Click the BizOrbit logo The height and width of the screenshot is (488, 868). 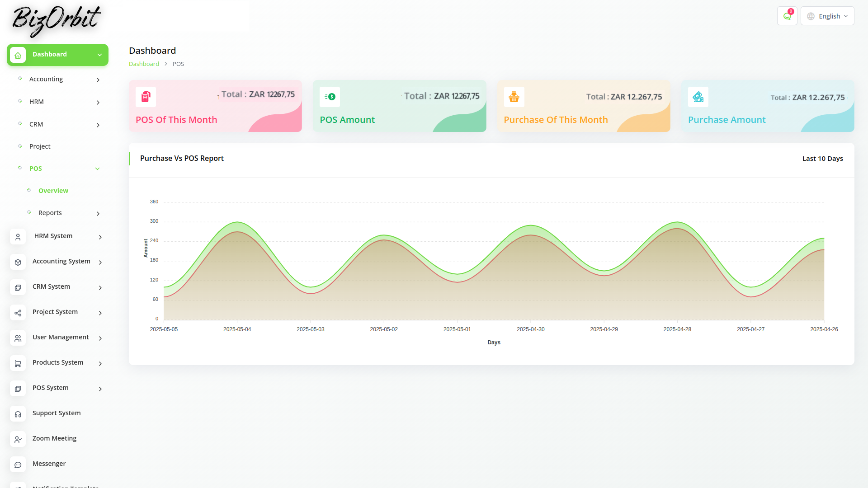click(x=56, y=21)
